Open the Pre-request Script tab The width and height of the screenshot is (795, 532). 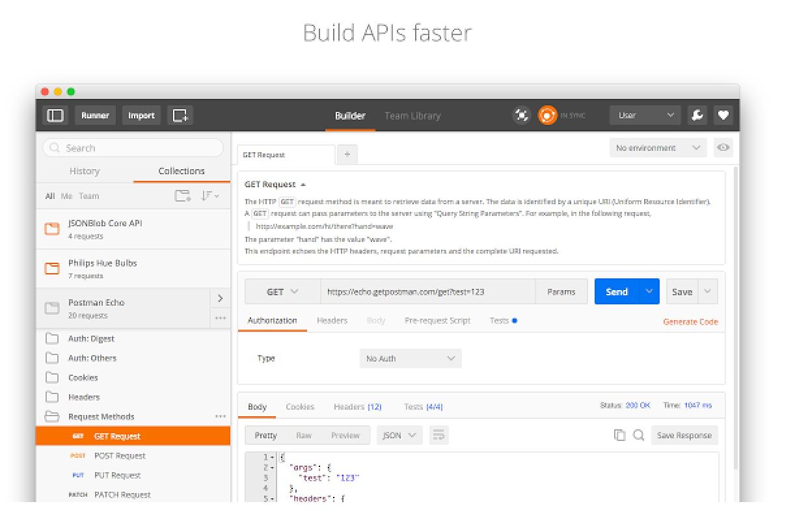click(437, 321)
